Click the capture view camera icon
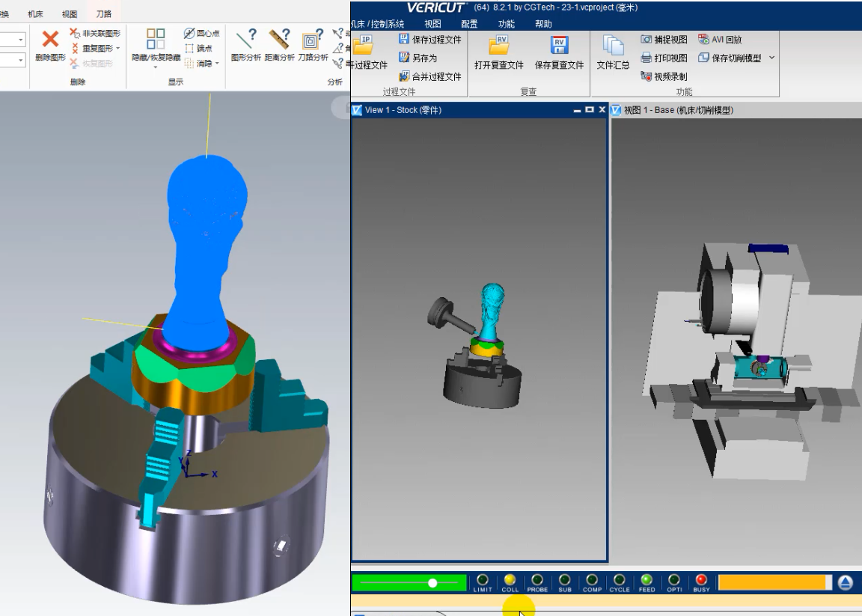Image resolution: width=862 pixels, height=616 pixels. [646, 40]
